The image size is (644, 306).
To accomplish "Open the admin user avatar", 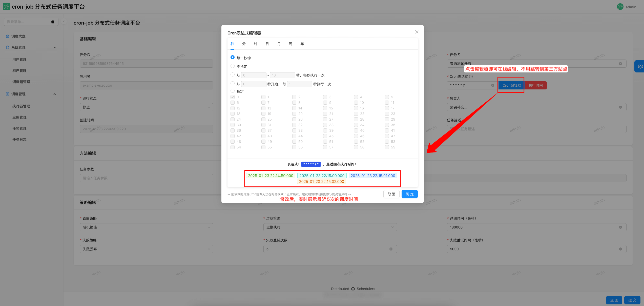I will click(x=620, y=7).
